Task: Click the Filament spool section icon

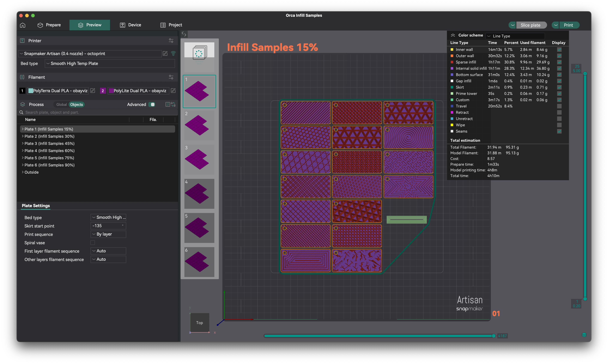Action: [x=22, y=77]
